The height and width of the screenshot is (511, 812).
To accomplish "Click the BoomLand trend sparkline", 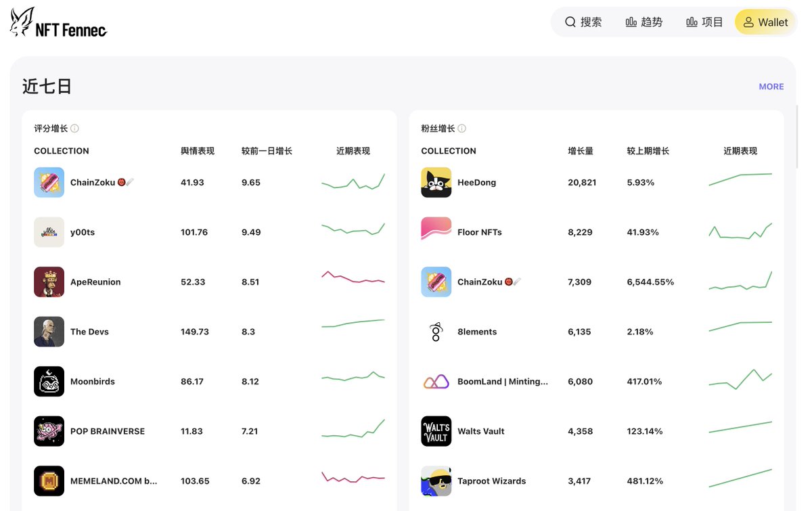I will coord(740,379).
